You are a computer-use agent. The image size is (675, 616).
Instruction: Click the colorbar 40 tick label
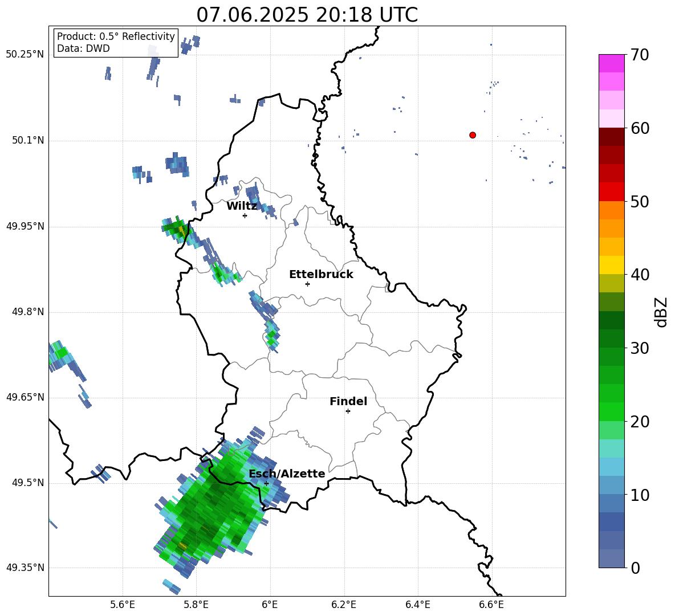(640, 275)
